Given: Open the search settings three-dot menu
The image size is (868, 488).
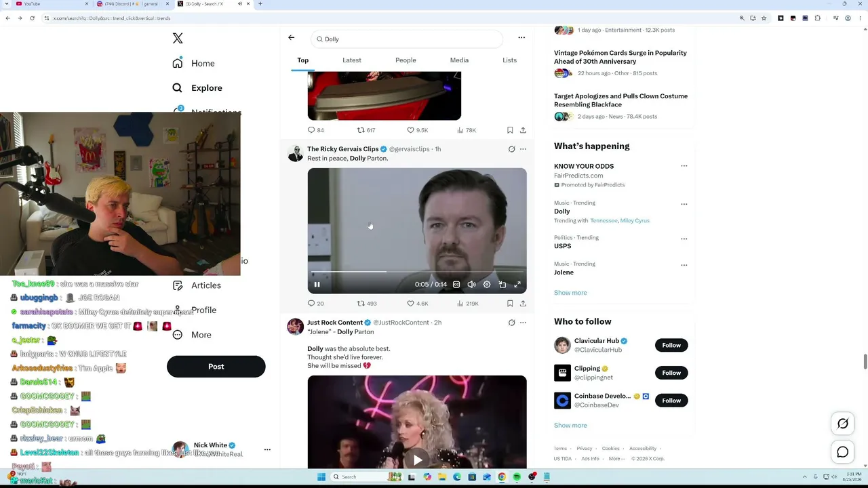Looking at the screenshot, I should tap(521, 38).
